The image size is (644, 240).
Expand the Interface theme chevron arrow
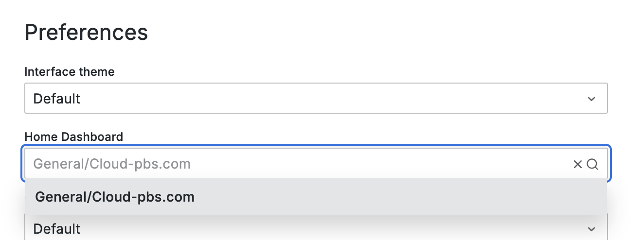click(x=591, y=99)
